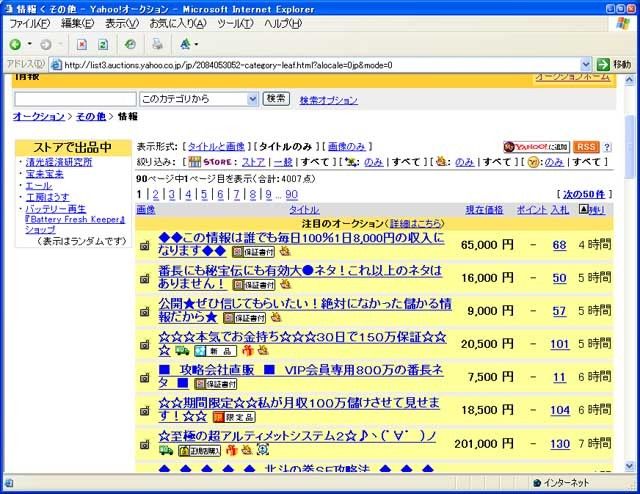The height and width of the screenshot is (494, 640).
Task: Filter listings by 一般 link
Action: coord(283,162)
